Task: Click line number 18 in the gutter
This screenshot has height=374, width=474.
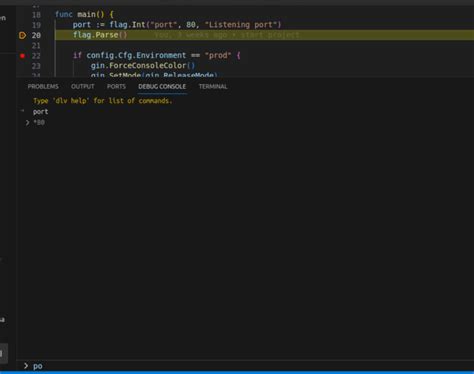Action: 36,15
